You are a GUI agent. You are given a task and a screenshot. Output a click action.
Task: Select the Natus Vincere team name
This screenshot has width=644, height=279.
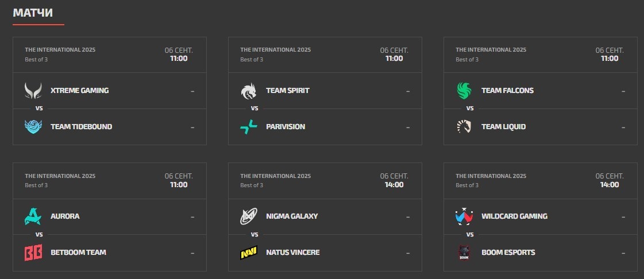tap(293, 253)
